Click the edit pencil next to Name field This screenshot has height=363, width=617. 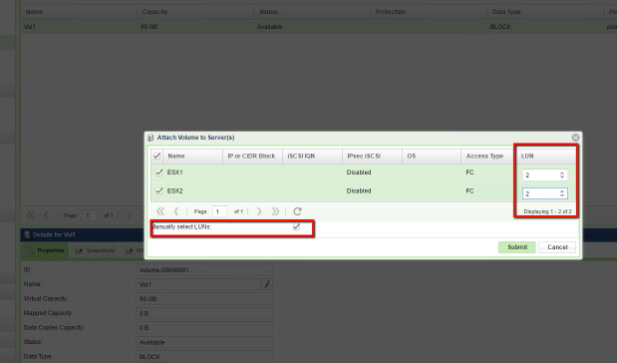coord(267,284)
